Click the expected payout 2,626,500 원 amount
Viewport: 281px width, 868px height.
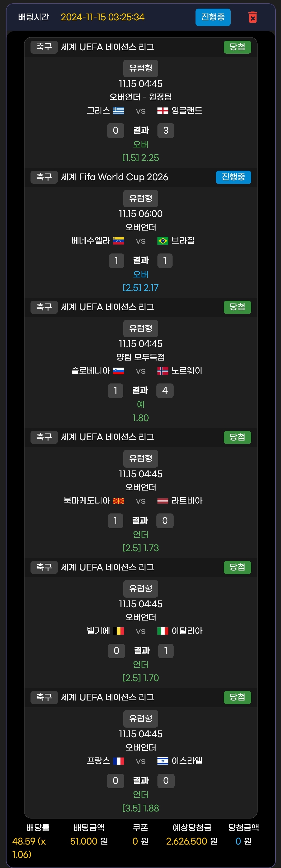192,841
